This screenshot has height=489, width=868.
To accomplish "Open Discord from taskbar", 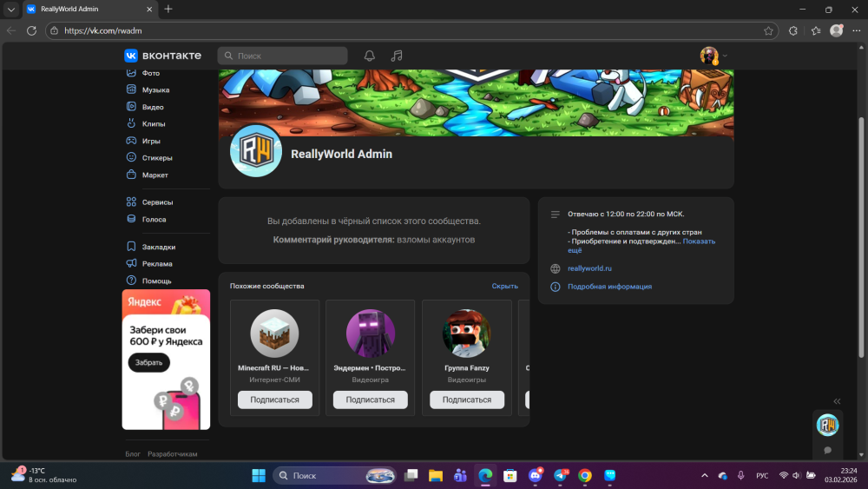I will tap(536, 475).
